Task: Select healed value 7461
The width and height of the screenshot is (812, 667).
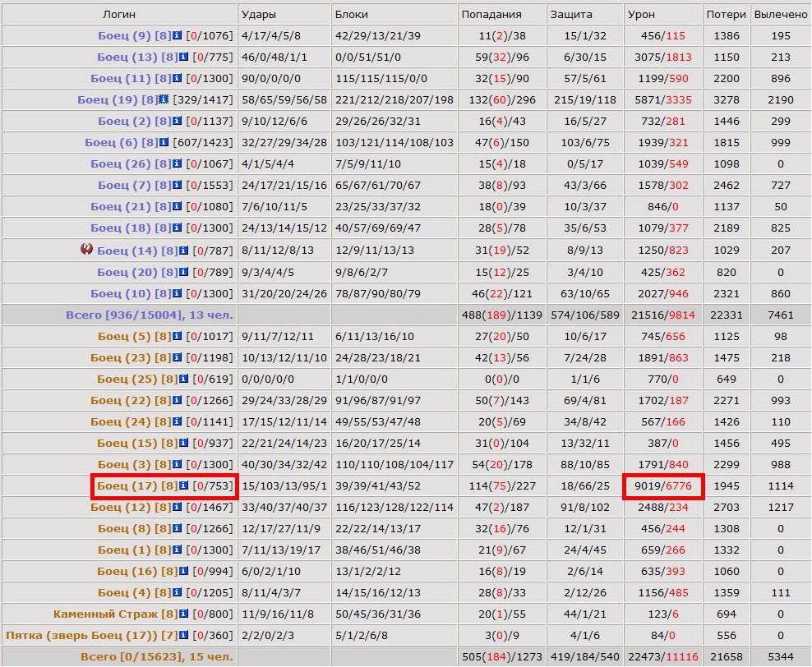Action: pos(781,315)
